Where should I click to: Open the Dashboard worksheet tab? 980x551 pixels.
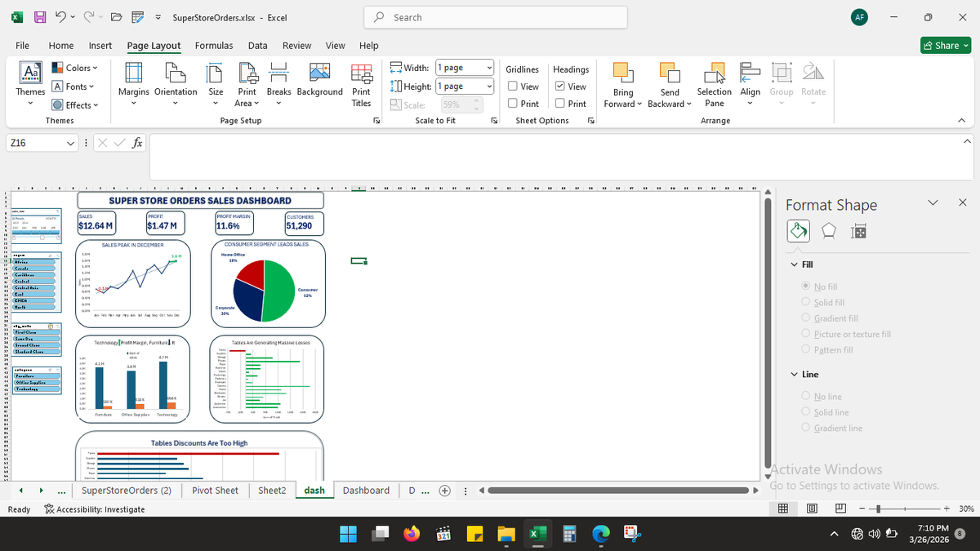(x=366, y=491)
